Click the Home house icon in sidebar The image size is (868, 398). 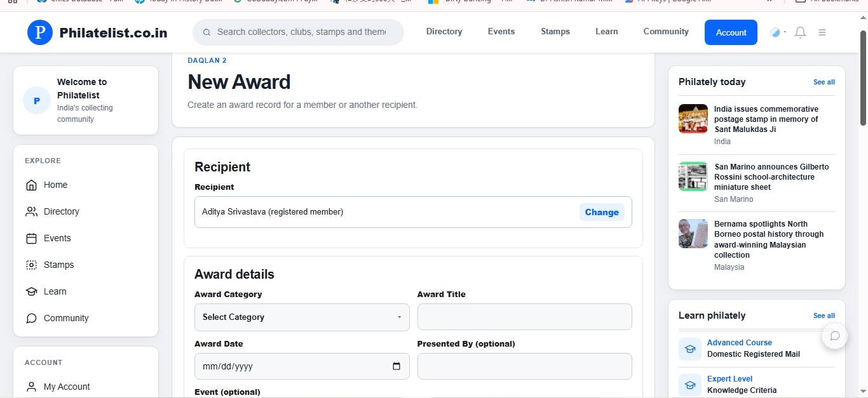[31, 185]
